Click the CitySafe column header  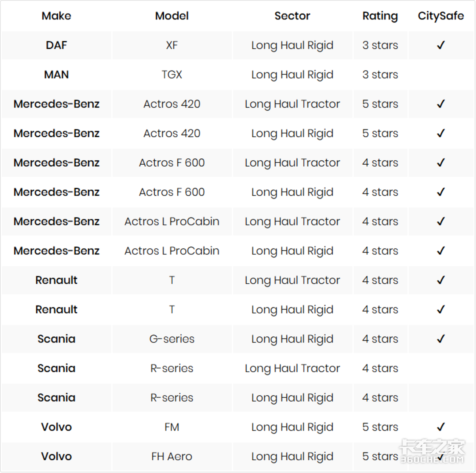point(441,16)
